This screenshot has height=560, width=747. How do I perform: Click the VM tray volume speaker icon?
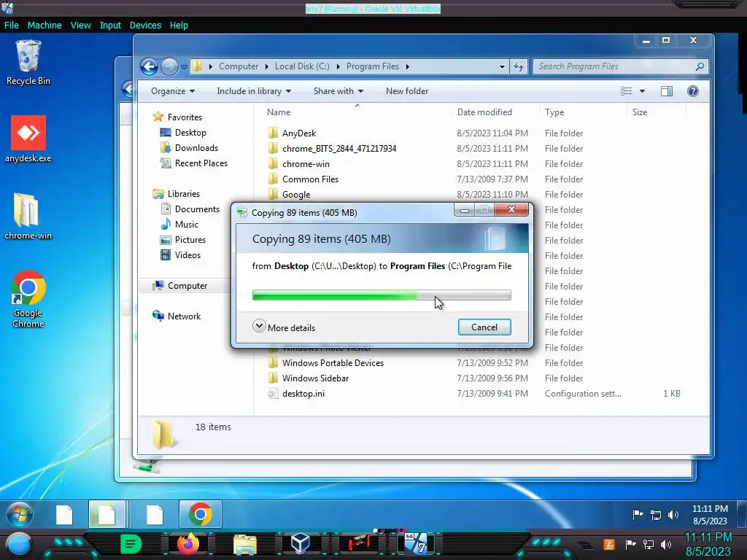(673, 514)
